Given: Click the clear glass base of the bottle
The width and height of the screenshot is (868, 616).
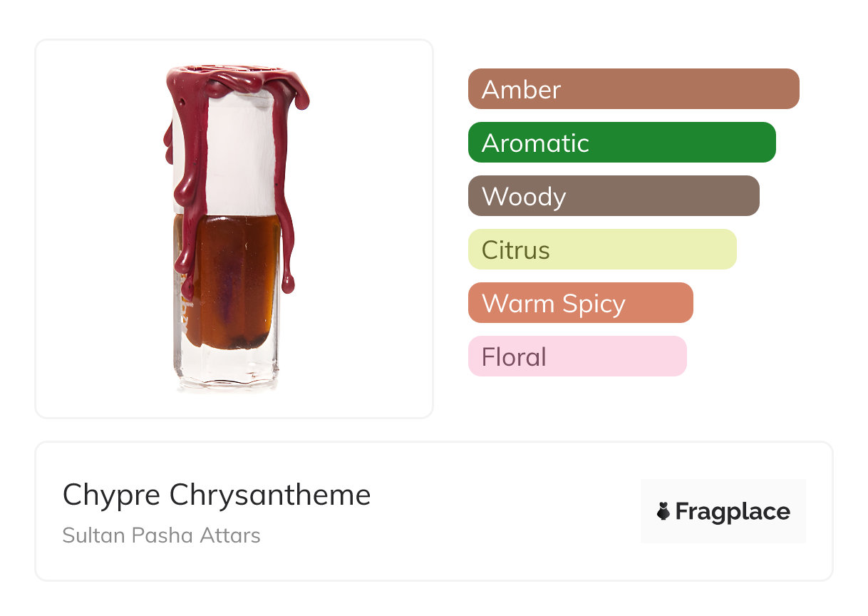Looking at the screenshot, I should point(228,367).
